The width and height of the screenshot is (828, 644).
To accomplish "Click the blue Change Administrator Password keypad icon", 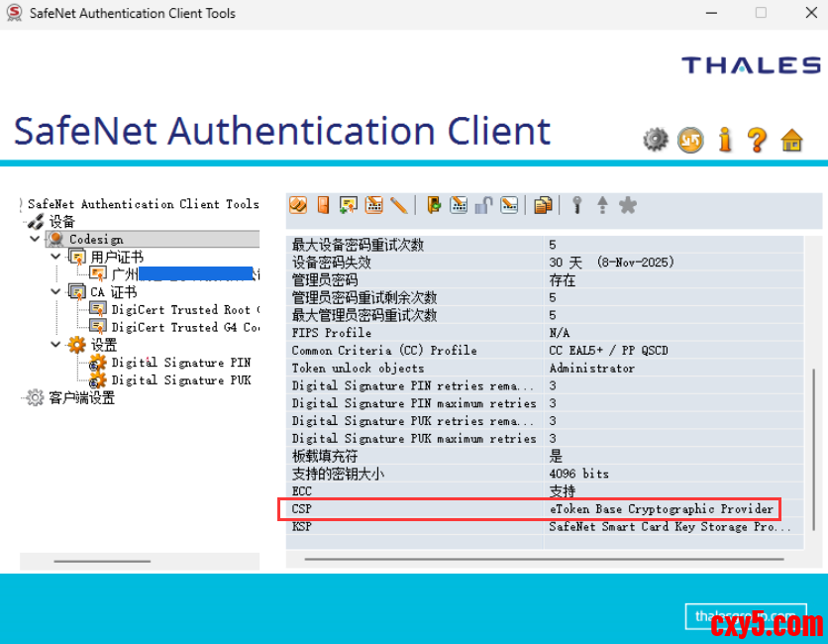I will (459, 205).
